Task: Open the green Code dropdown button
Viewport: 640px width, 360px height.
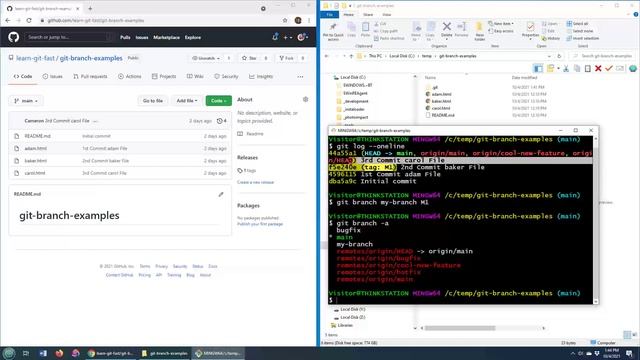Action: point(218,100)
